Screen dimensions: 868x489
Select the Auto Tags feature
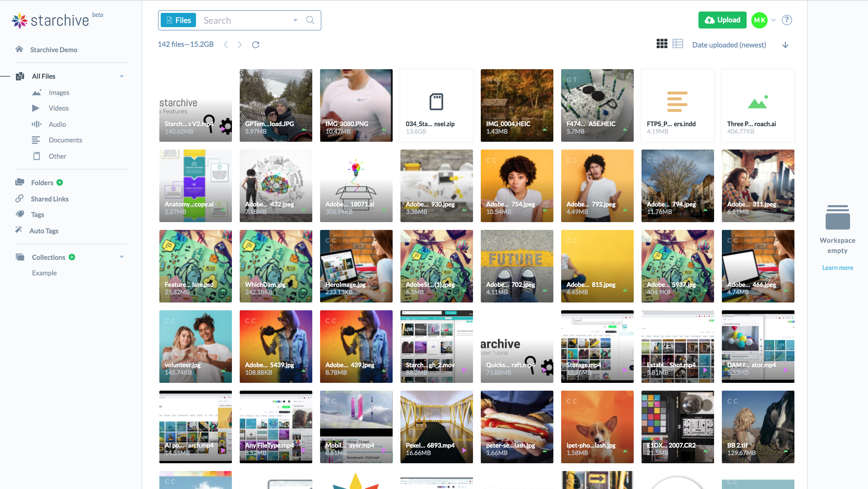click(43, 231)
